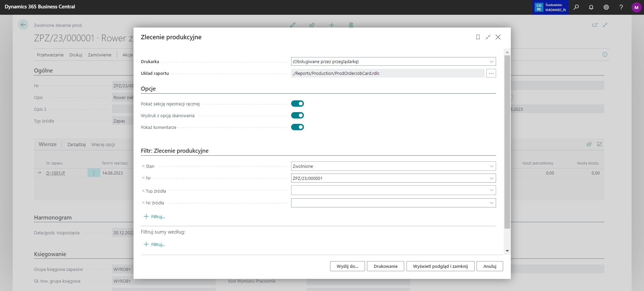Click the Układ raportu path field
This screenshot has height=291, width=644.
[388, 73]
